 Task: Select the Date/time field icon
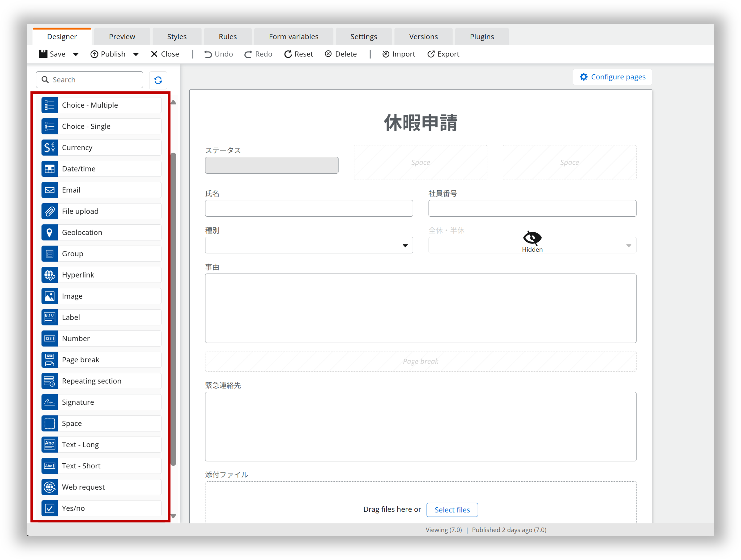[x=50, y=169]
